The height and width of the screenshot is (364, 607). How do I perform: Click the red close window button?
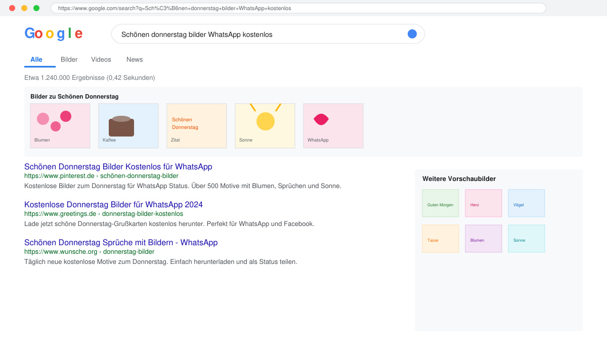[x=12, y=8]
